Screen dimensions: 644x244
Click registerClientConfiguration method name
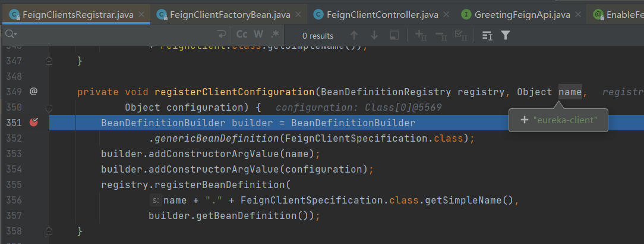coord(234,92)
